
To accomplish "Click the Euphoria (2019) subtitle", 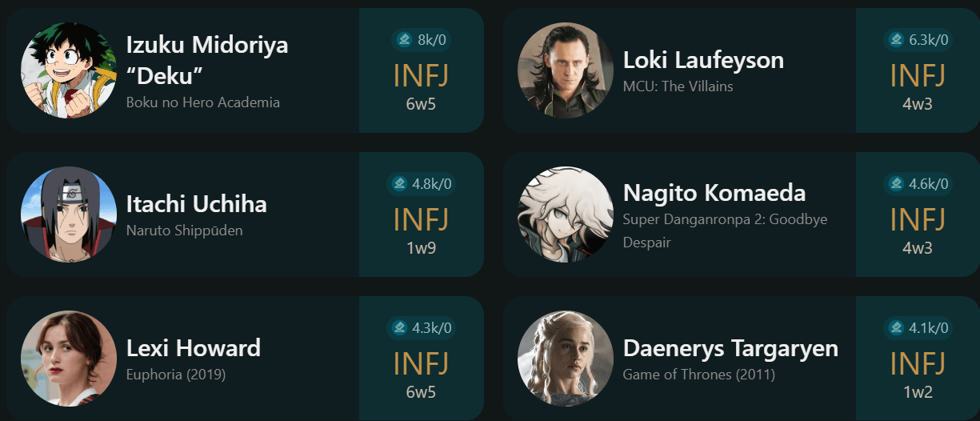I will pyautogui.click(x=176, y=375).
